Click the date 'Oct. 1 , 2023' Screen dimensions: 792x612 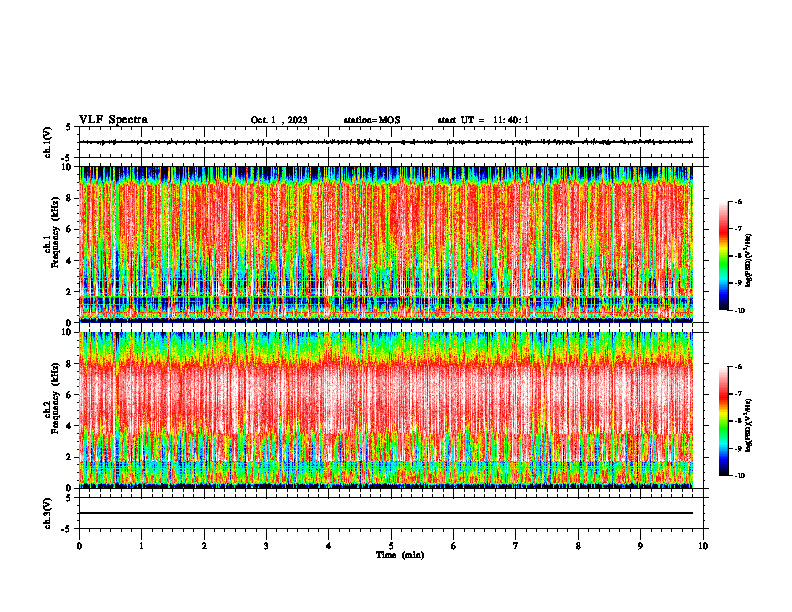point(279,120)
